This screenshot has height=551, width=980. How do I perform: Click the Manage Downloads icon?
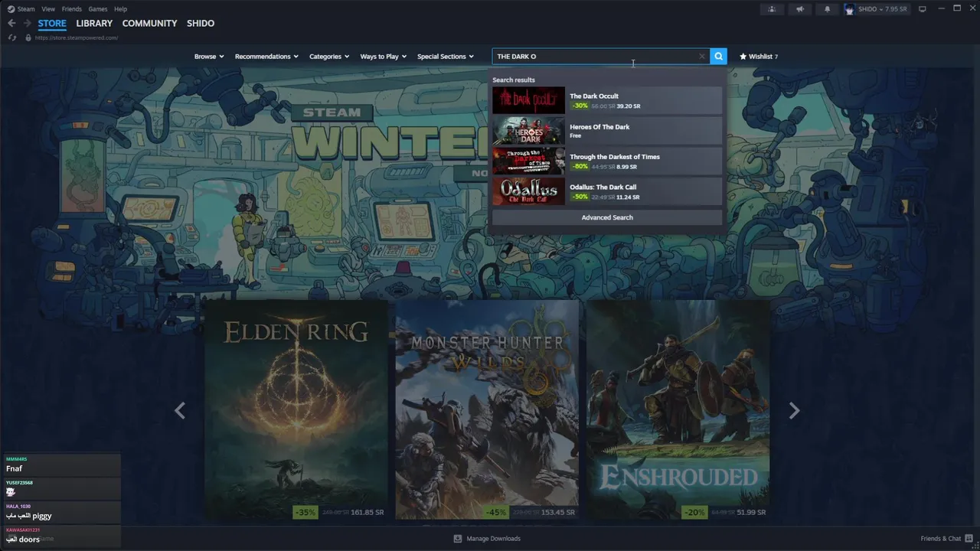click(x=458, y=539)
